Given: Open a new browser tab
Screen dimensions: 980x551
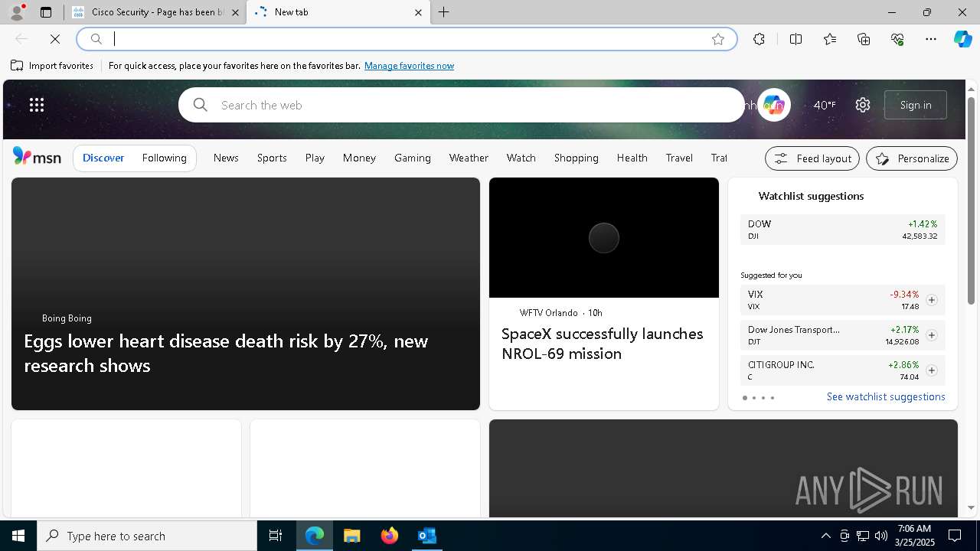Looking at the screenshot, I should click(x=444, y=12).
